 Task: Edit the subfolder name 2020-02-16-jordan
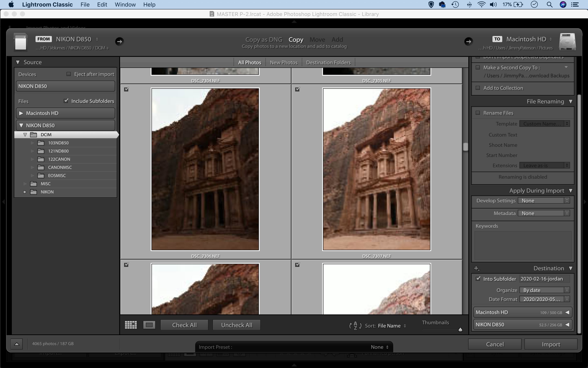point(544,279)
